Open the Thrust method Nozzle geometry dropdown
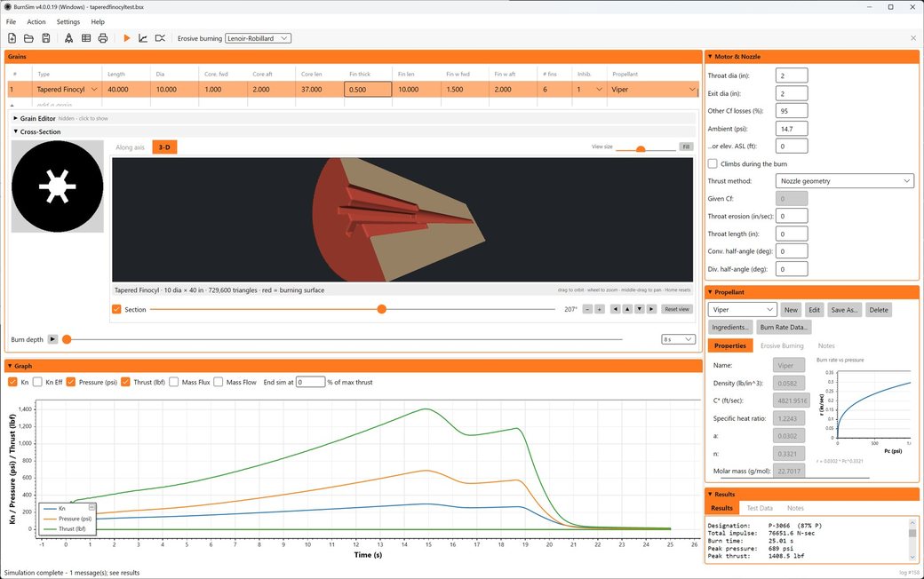The height and width of the screenshot is (579, 924). click(x=844, y=181)
